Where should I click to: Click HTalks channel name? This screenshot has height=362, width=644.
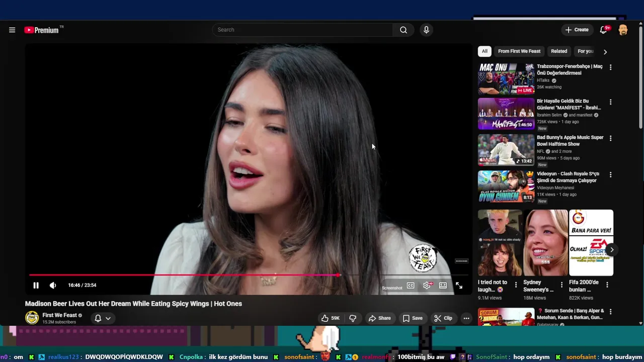[x=543, y=80]
